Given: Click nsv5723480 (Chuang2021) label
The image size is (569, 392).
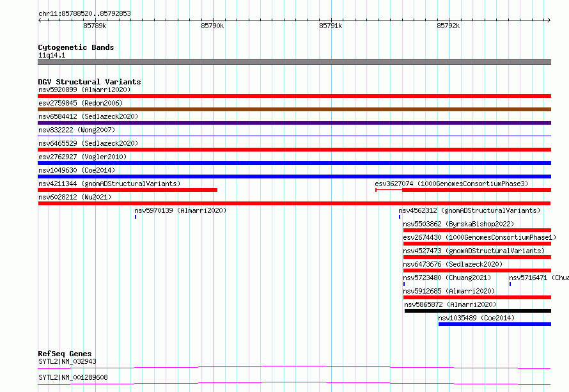Looking at the screenshot, I should coord(447,278).
